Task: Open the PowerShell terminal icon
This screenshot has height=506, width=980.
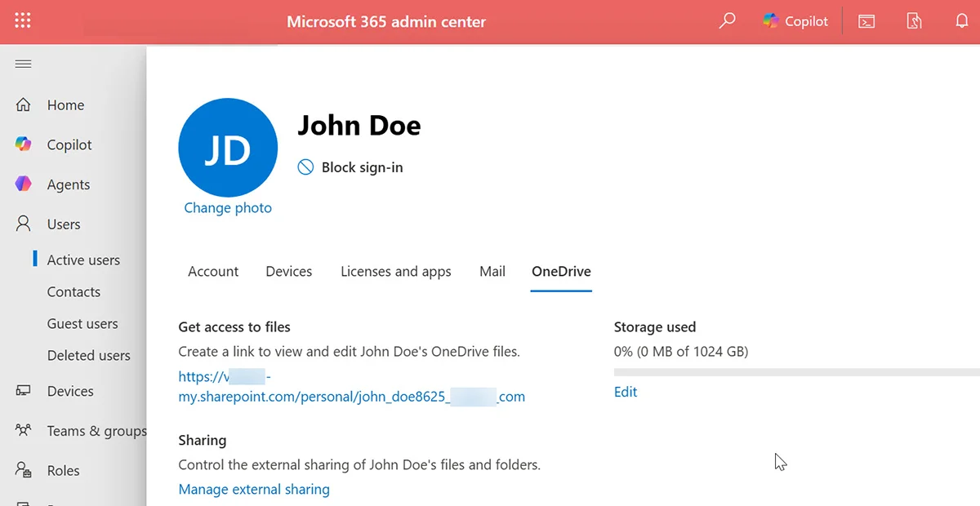Action: (x=866, y=20)
